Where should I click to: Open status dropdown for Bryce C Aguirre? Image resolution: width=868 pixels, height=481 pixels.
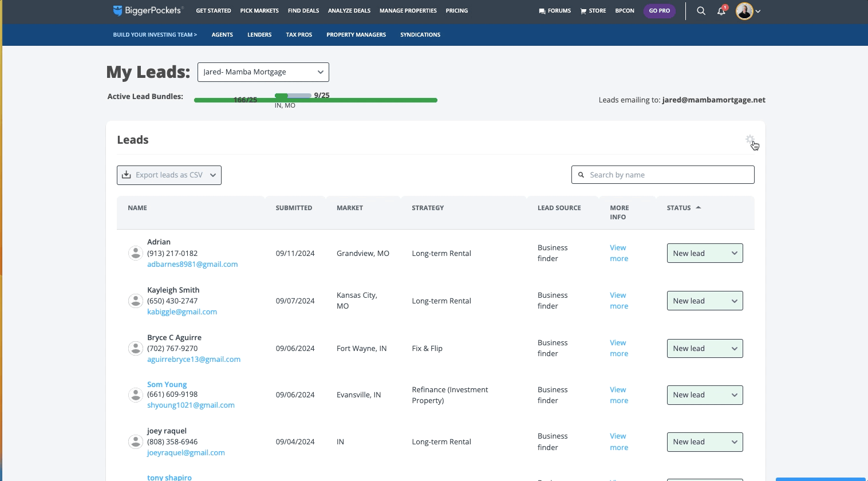pyautogui.click(x=704, y=348)
